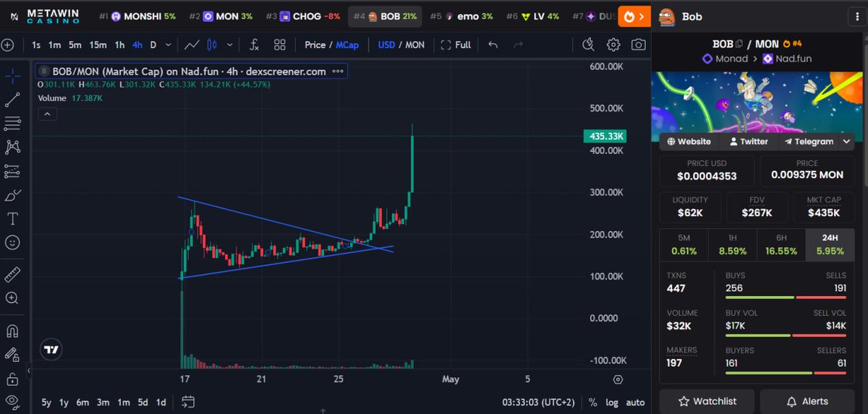868x414 pixels.
Task: Select the zoom in tool
Action: coord(12,298)
